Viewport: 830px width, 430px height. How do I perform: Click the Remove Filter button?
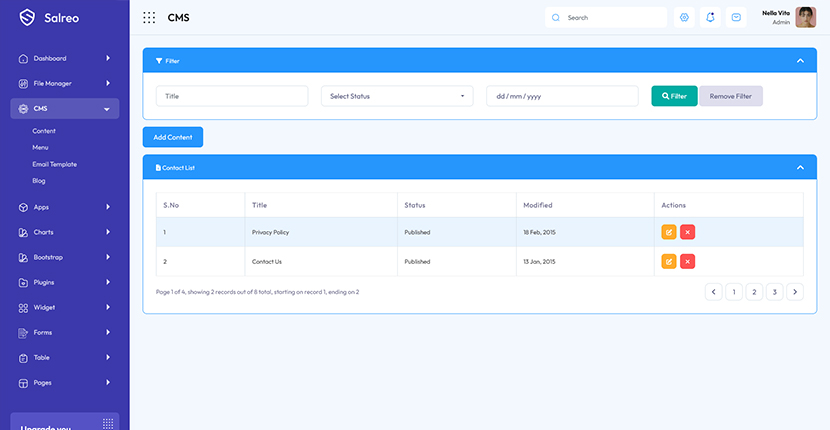[730, 96]
